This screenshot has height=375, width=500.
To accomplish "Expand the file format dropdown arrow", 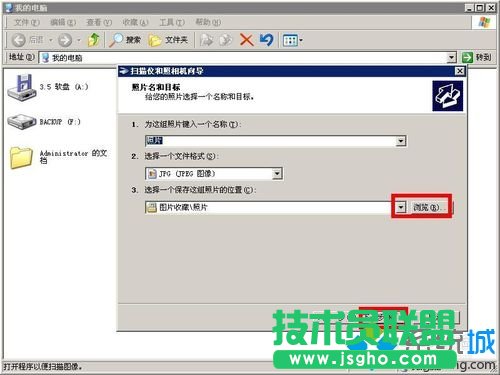I will [x=277, y=174].
